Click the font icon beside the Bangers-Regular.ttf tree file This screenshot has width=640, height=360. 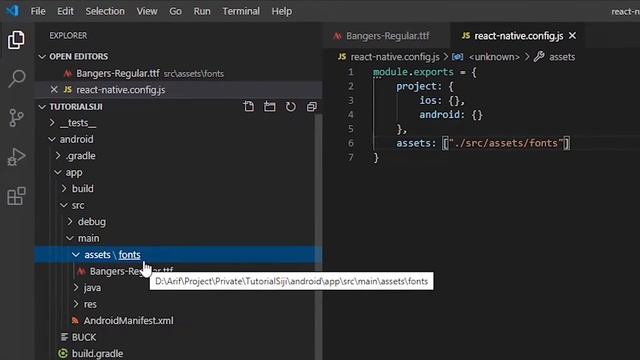[81, 271]
